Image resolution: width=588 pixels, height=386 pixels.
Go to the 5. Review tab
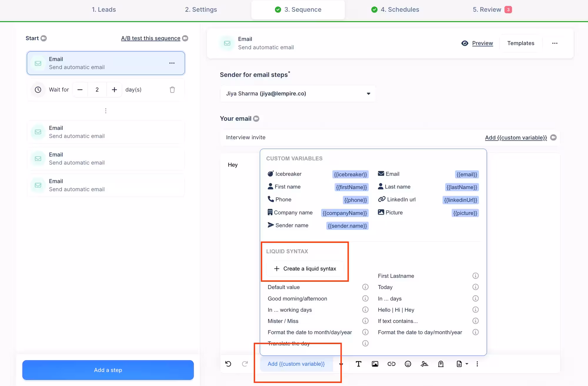487,9
